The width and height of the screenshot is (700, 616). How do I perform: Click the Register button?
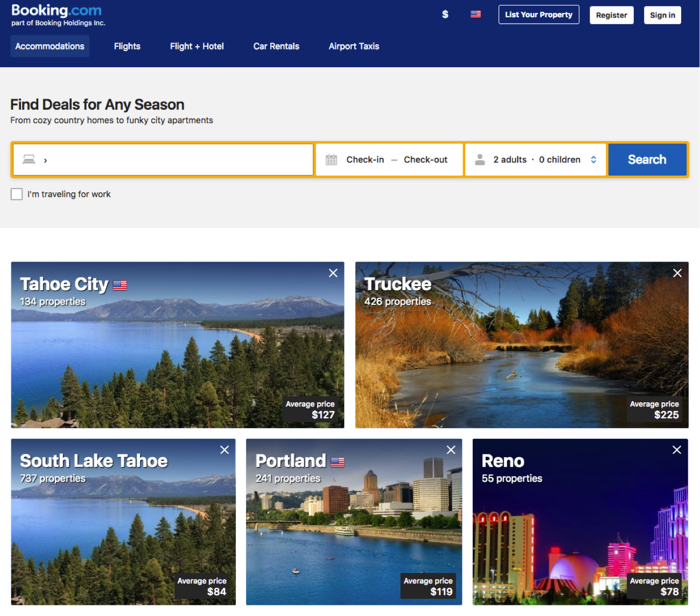(x=612, y=15)
